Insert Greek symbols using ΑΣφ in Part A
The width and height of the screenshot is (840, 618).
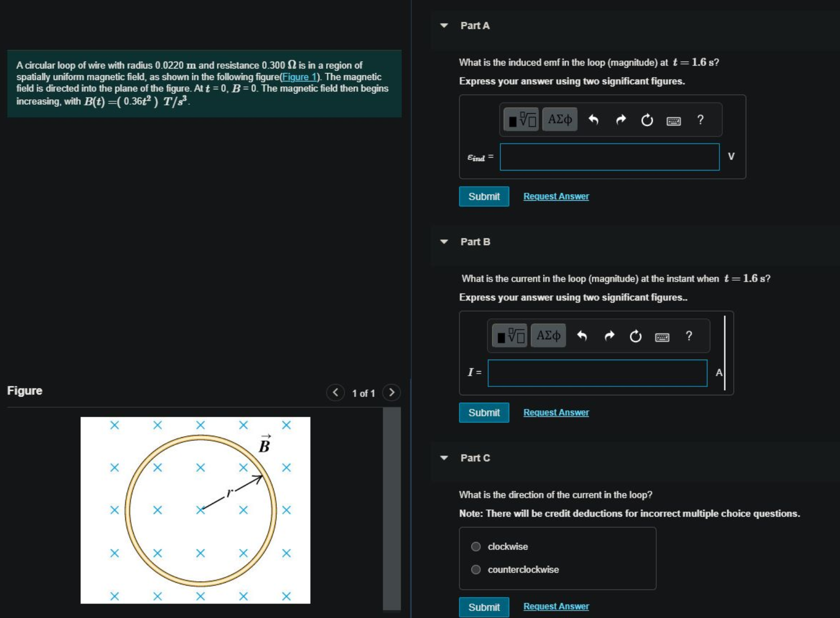[x=559, y=119]
